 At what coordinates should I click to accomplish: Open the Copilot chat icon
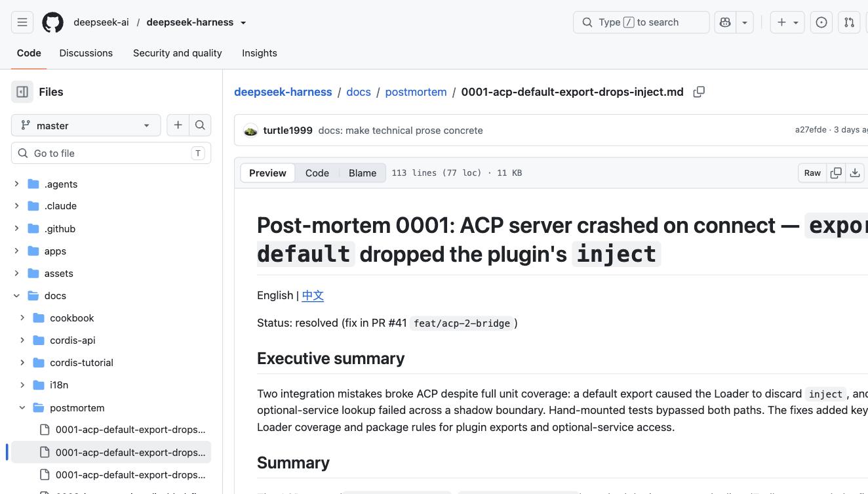[725, 22]
